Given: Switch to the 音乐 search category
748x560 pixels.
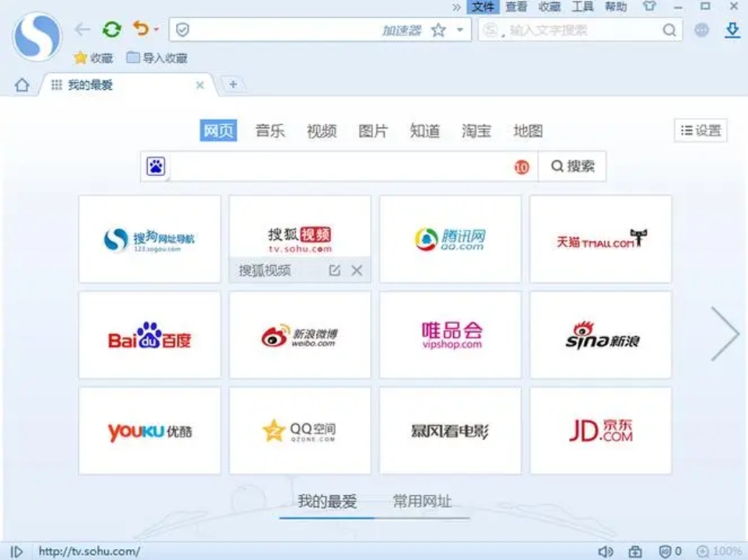Looking at the screenshot, I should [270, 130].
